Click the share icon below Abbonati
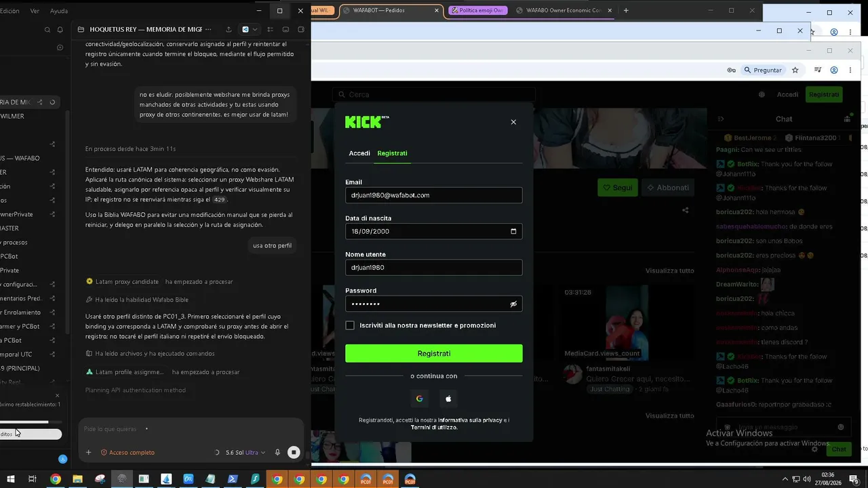The image size is (868, 488). (685, 211)
